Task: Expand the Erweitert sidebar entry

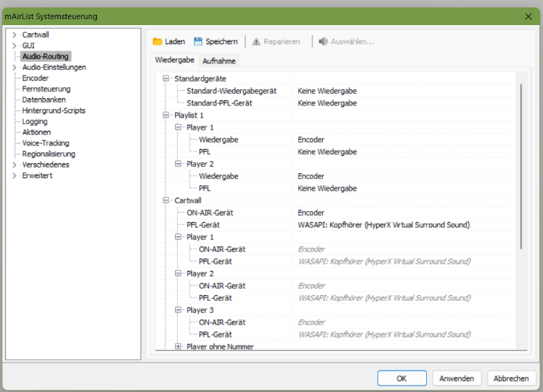Action: coord(14,176)
